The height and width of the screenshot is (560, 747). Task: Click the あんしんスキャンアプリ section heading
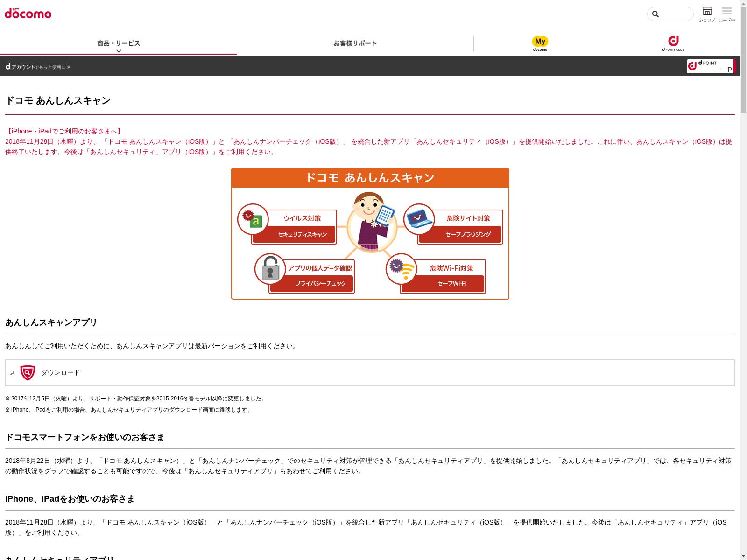[x=51, y=322]
